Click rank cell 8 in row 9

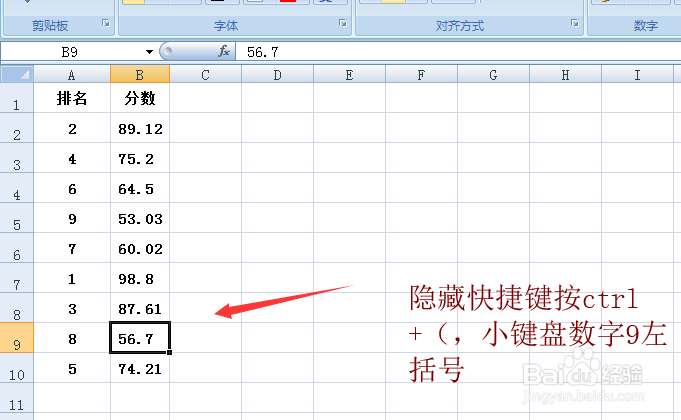72,338
